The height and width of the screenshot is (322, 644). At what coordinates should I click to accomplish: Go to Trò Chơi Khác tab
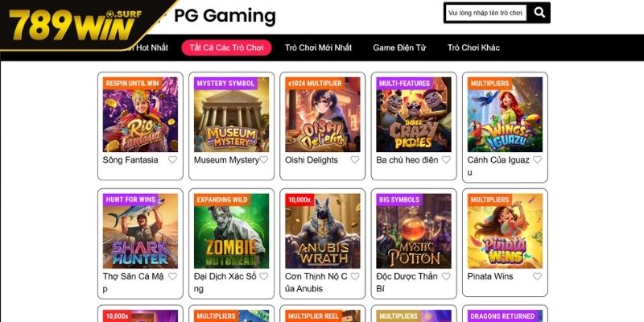[x=473, y=47]
